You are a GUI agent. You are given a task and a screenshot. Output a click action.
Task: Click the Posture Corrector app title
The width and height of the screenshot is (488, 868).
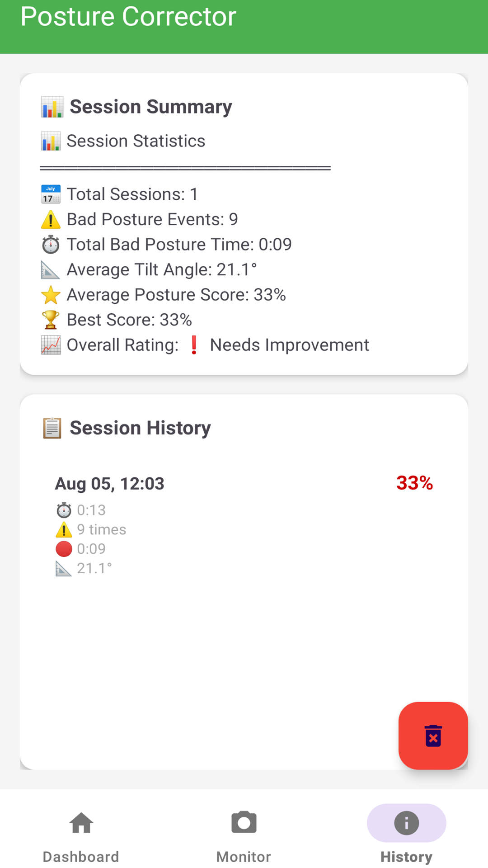tap(128, 17)
